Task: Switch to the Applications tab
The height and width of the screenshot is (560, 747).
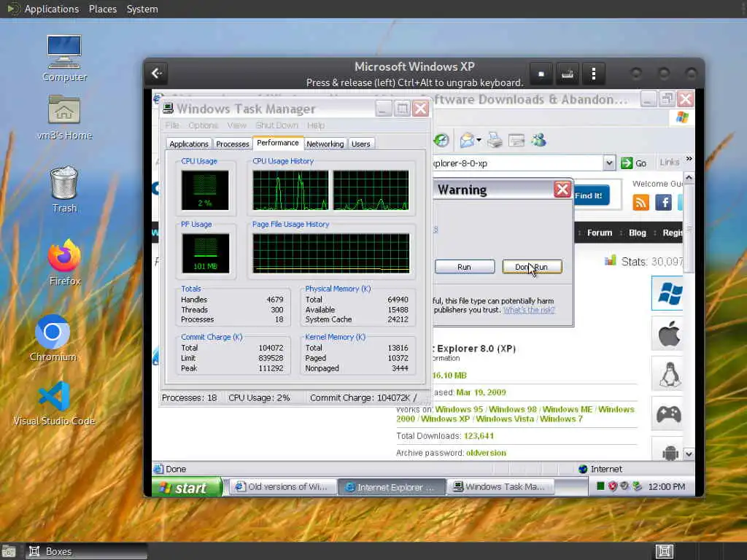Action: point(189,144)
